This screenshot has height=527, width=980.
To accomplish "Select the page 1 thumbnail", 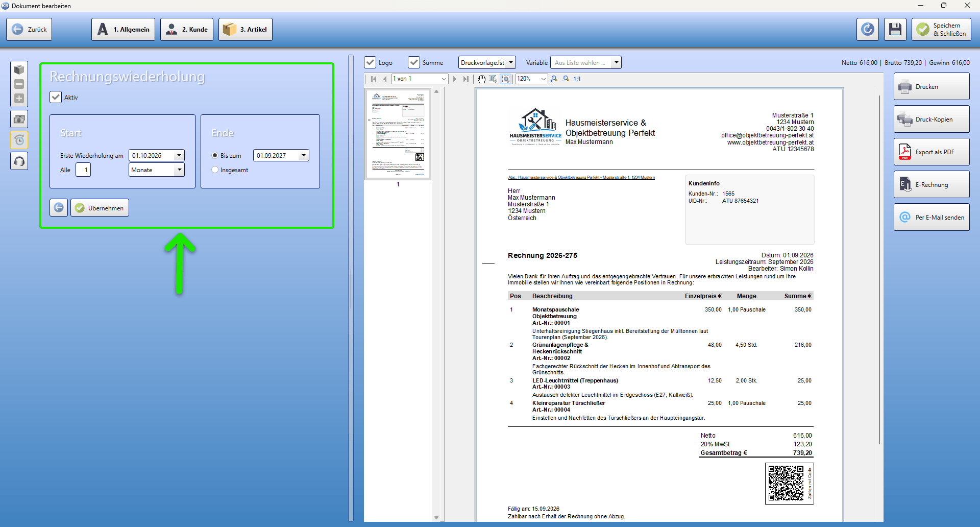I will [x=398, y=134].
